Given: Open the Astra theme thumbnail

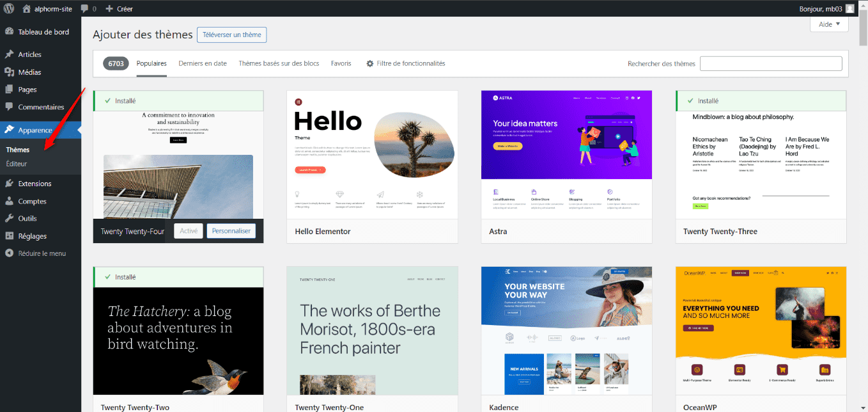Looking at the screenshot, I should pyautogui.click(x=567, y=155).
